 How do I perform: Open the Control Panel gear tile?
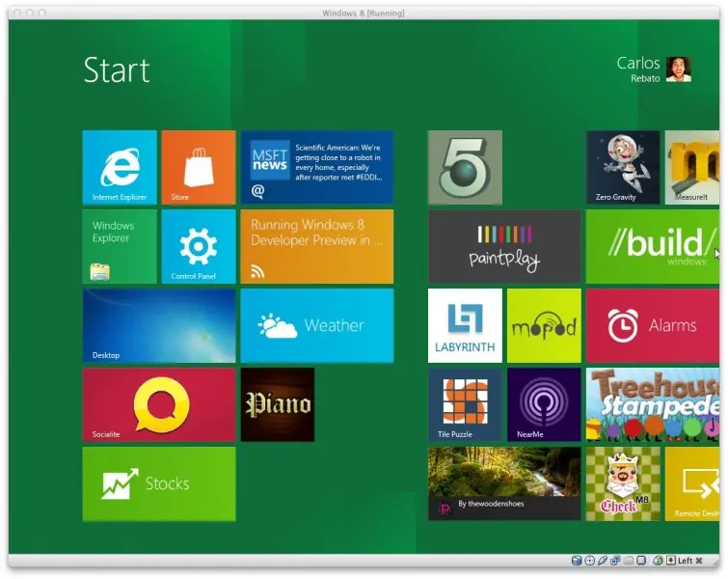[x=199, y=246]
